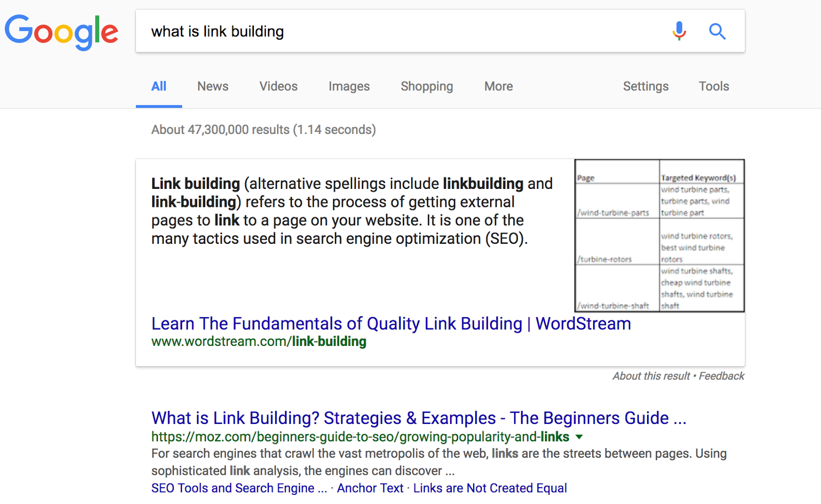
Task: Open the Shopping tab
Action: 426,86
